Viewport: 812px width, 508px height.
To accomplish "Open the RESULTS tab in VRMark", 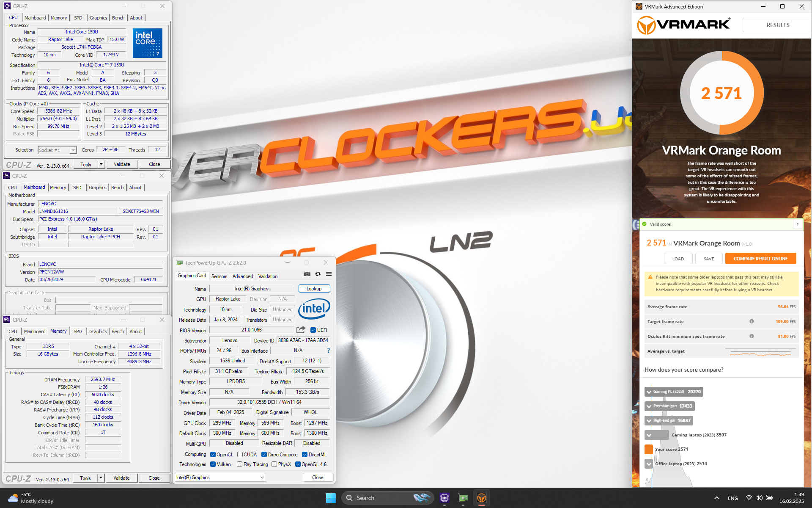I will pyautogui.click(x=777, y=25).
